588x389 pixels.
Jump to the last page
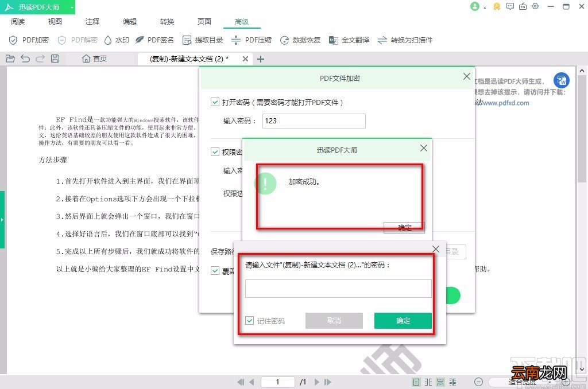(328, 382)
